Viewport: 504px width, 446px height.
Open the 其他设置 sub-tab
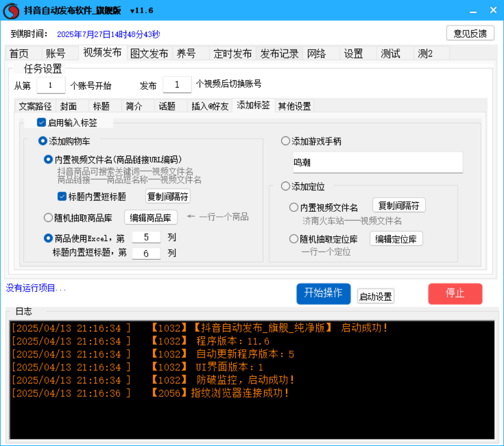[x=294, y=106]
